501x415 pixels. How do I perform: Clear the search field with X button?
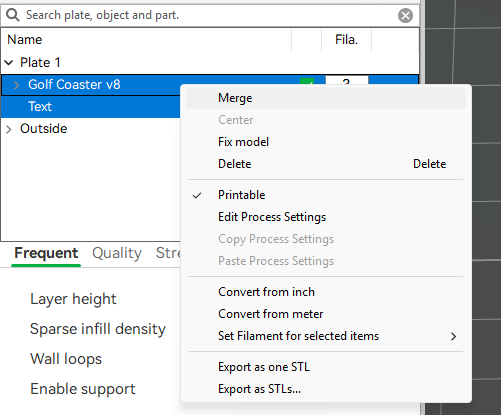pos(405,15)
